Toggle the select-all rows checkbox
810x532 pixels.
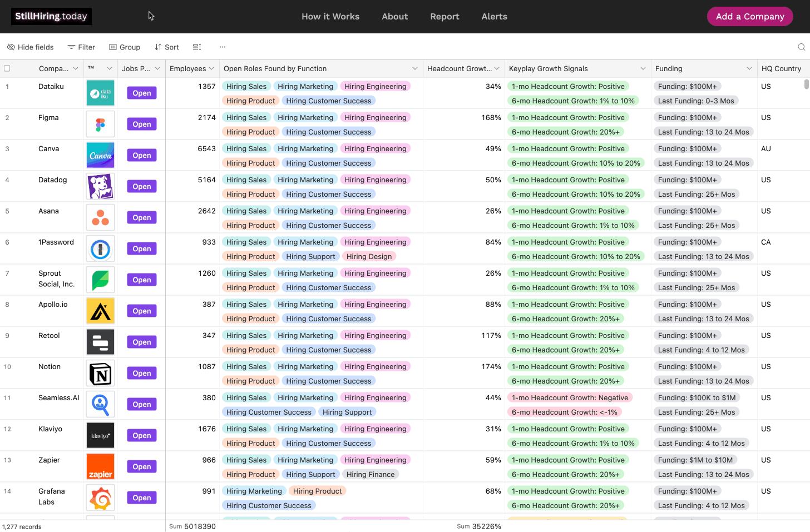pos(7,68)
